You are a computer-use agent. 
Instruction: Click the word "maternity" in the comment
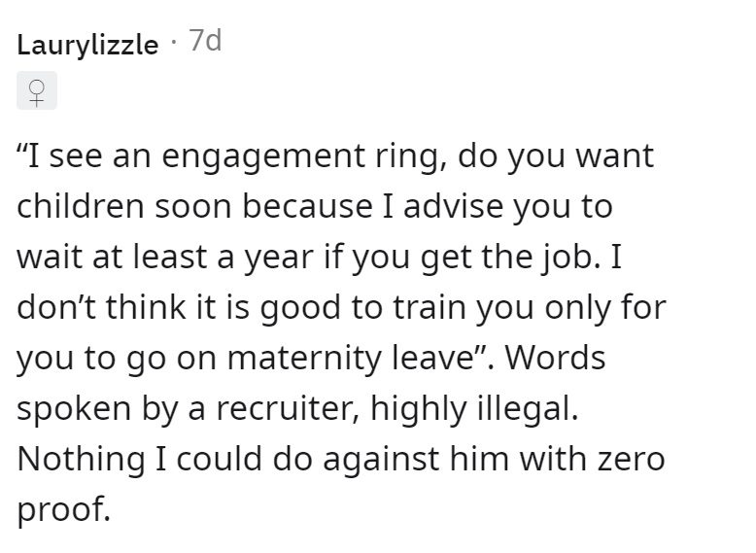pyautogui.click(x=304, y=359)
